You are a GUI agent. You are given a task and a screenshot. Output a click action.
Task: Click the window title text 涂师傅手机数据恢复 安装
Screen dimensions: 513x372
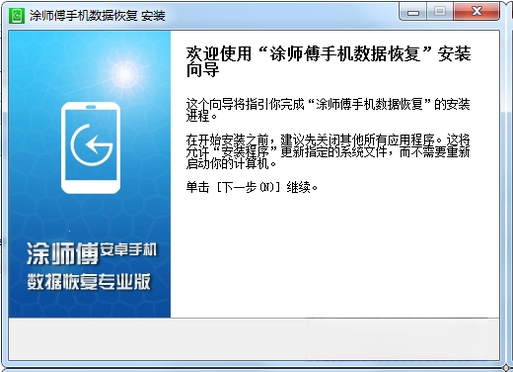tap(97, 15)
